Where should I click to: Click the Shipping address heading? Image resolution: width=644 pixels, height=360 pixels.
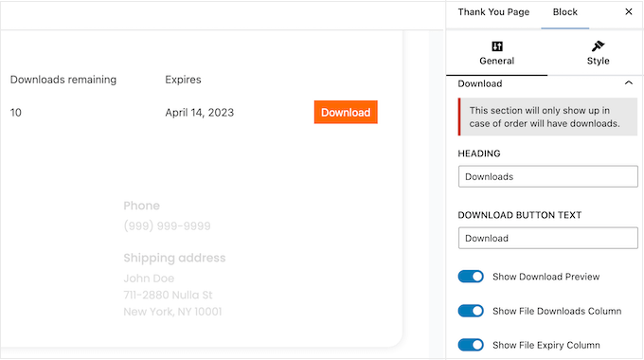pyautogui.click(x=174, y=258)
